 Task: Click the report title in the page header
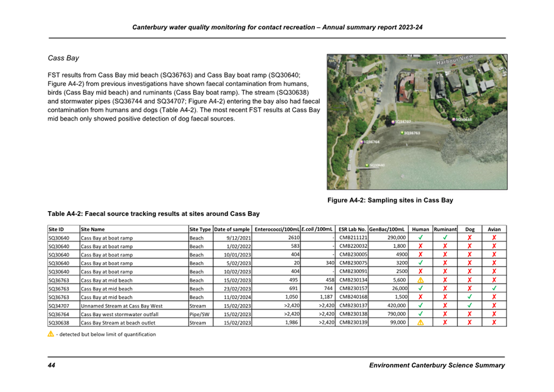click(x=278, y=27)
